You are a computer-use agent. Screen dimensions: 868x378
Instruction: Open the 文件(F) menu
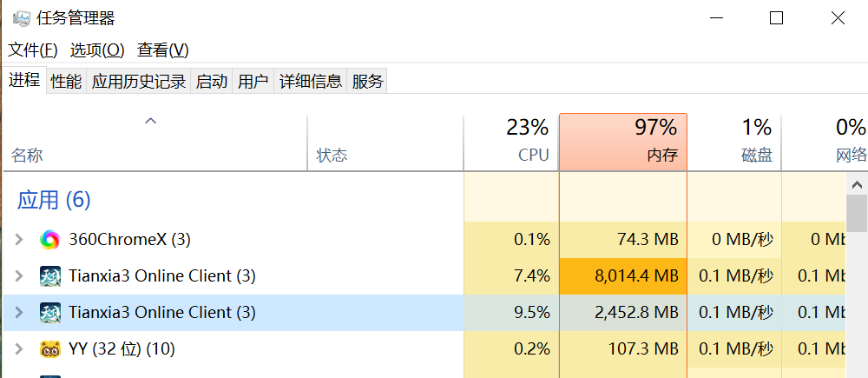tap(33, 50)
